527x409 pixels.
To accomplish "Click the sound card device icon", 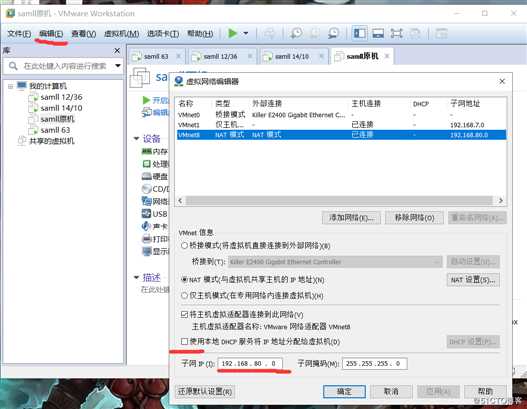I will coord(147,226).
